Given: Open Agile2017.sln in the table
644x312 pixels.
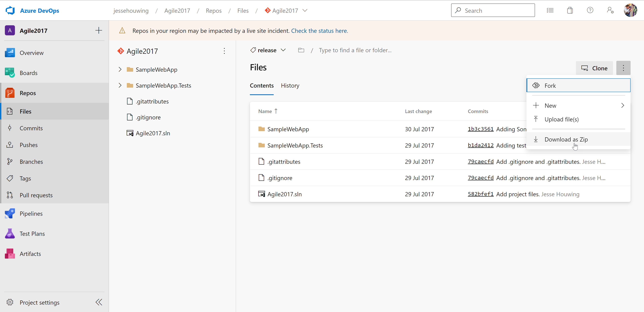Looking at the screenshot, I should [x=284, y=194].
